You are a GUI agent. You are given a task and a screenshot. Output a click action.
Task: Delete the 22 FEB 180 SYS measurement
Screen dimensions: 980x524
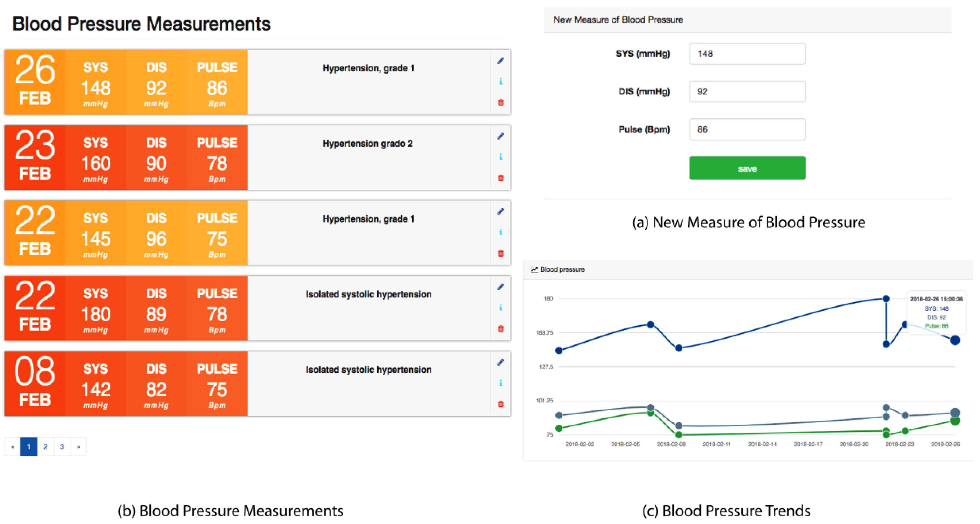point(500,329)
